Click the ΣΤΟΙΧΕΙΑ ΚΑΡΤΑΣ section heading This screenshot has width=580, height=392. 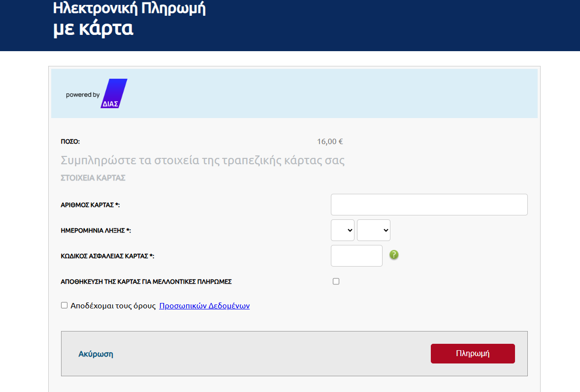93,178
